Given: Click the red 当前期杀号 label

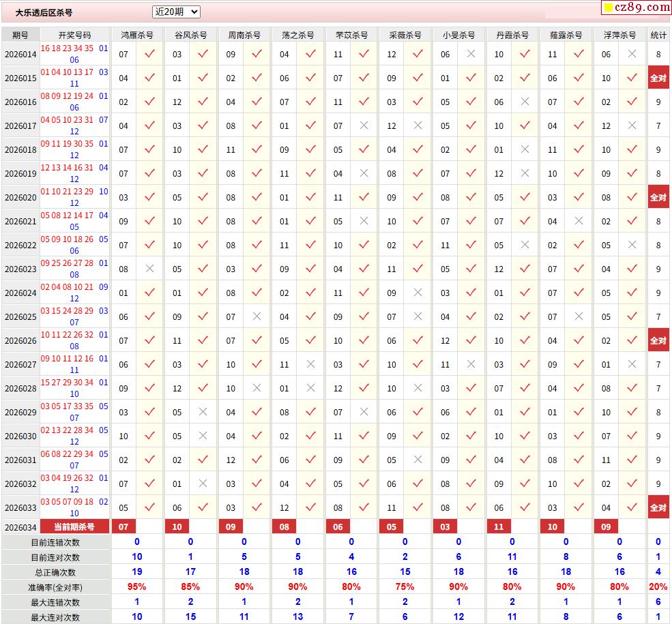Looking at the screenshot, I should [x=74, y=526].
